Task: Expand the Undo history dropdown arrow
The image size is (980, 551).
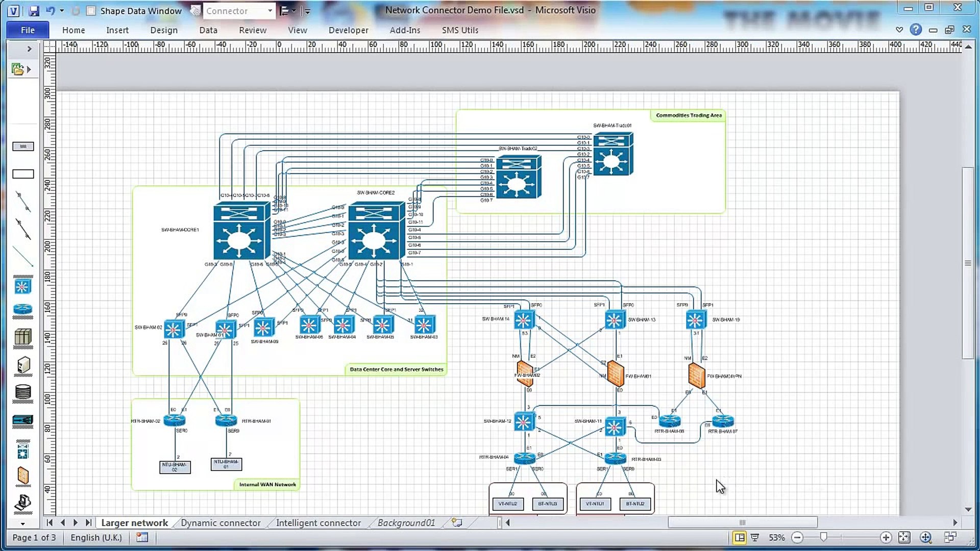Action: pos(62,11)
